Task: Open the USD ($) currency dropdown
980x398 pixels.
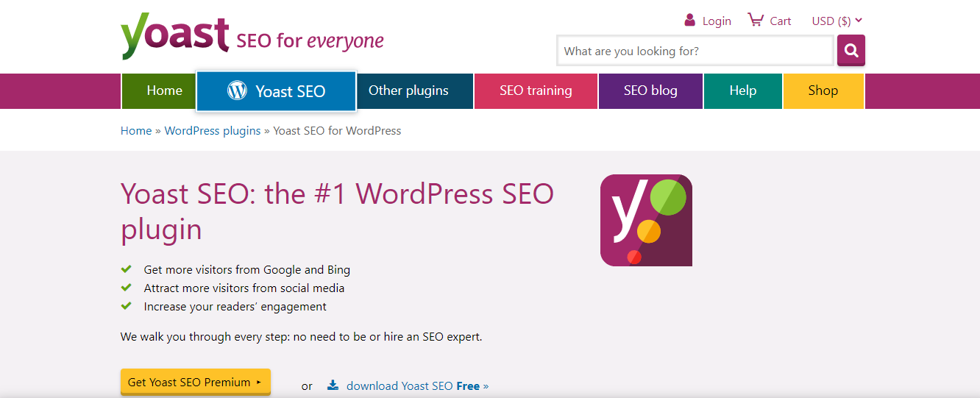Action: [x=837, y=21]
